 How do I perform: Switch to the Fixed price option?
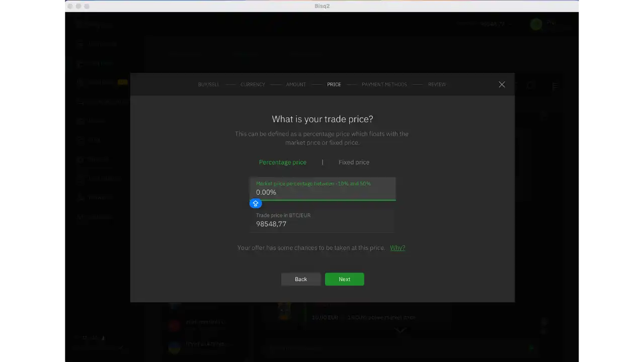point(354,162)
